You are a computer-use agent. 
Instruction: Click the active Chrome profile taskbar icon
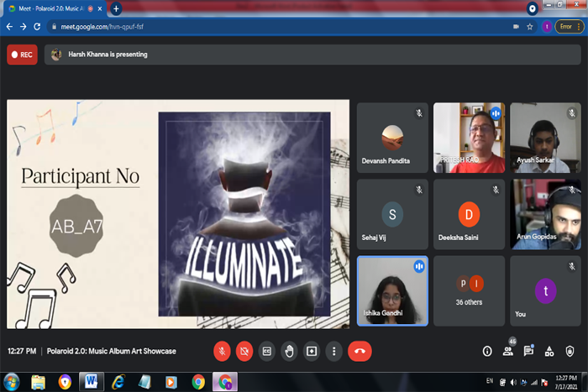[225, 382]
